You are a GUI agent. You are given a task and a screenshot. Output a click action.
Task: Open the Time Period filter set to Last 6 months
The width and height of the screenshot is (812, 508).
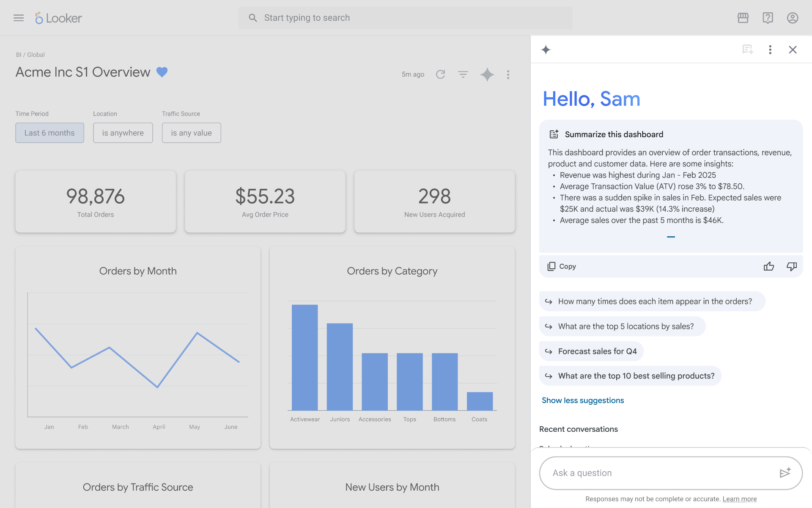(49, 133)
